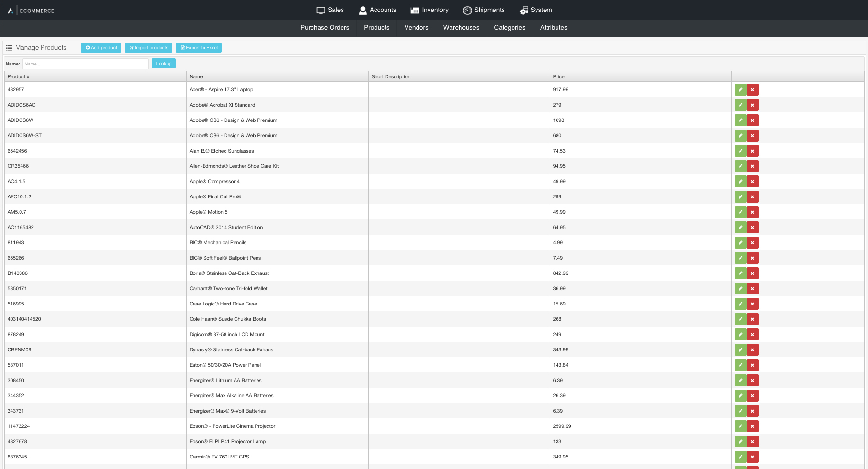
Task: Click the ecommerce logo icon
Action: (x=10, y=11)
